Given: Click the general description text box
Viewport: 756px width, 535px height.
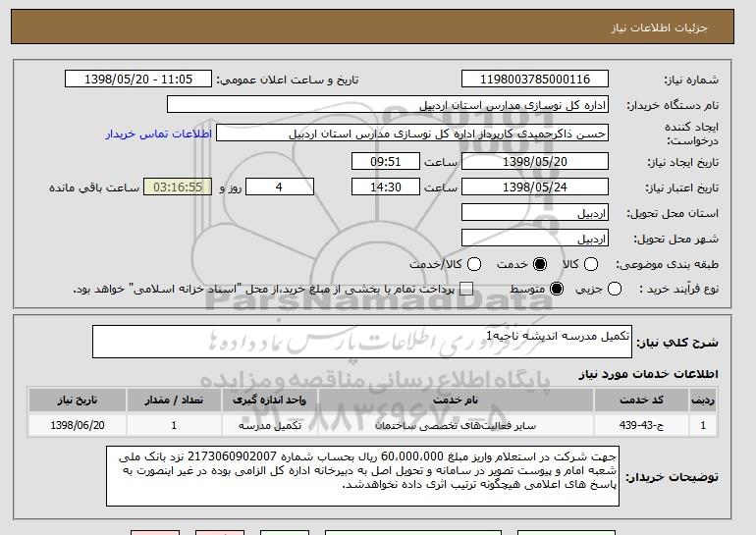Looking at the screenshot, I should click(362, 342).
